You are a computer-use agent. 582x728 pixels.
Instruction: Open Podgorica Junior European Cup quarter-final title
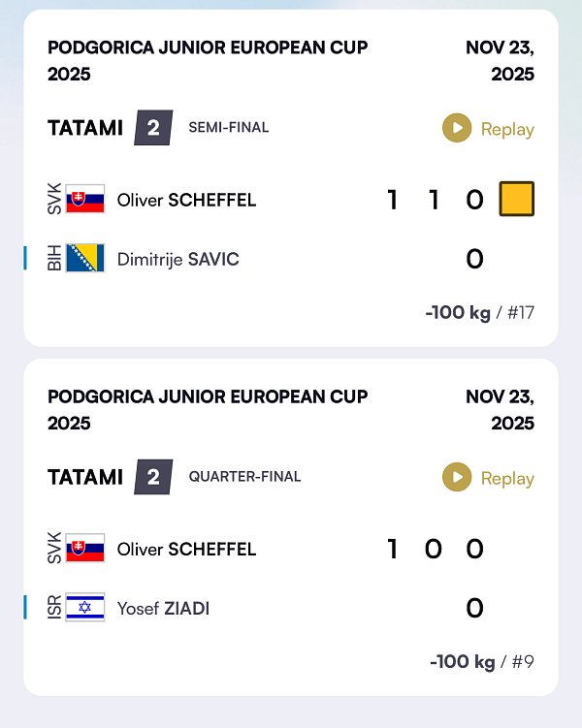208,409
